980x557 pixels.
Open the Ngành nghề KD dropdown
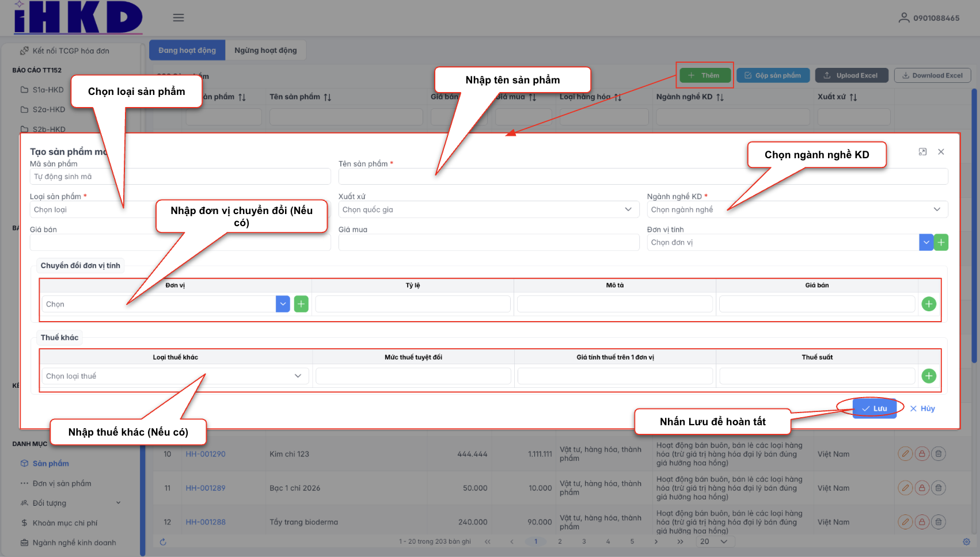[x=797, y=209]
